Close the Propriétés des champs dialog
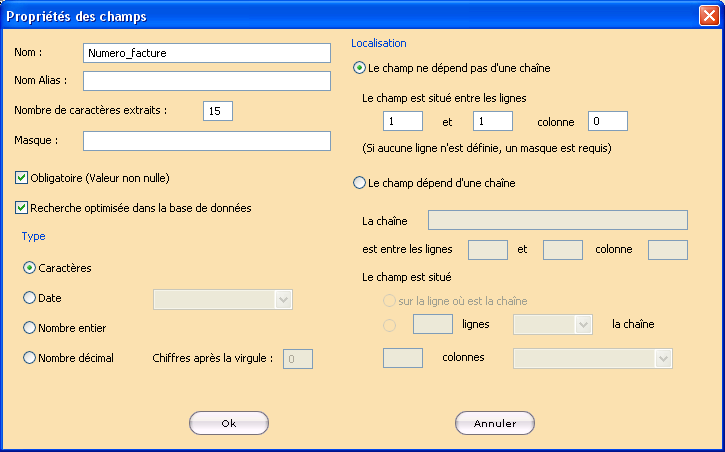Image resolution: width=725 pixels, height=452 pixels. pyautogui.click(x=708, y=16)
